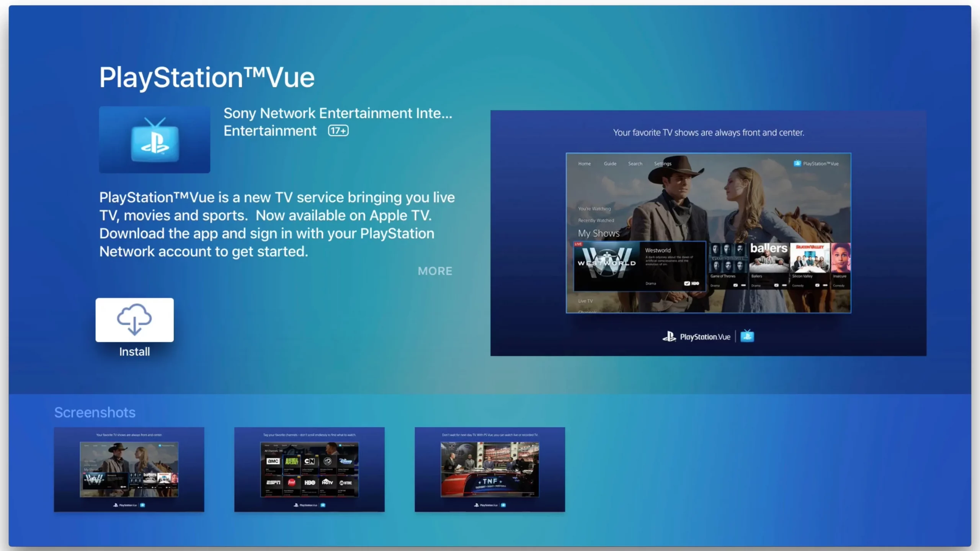This screenshot has width=980, height=551.
Task: Select Sony Network Entertainment developer name
Action: [338, 113]
